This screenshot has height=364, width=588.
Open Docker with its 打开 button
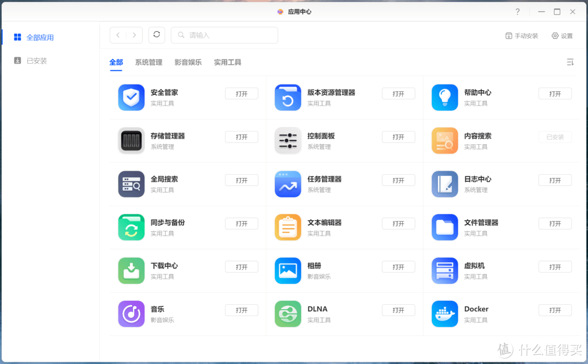[555, 310]
